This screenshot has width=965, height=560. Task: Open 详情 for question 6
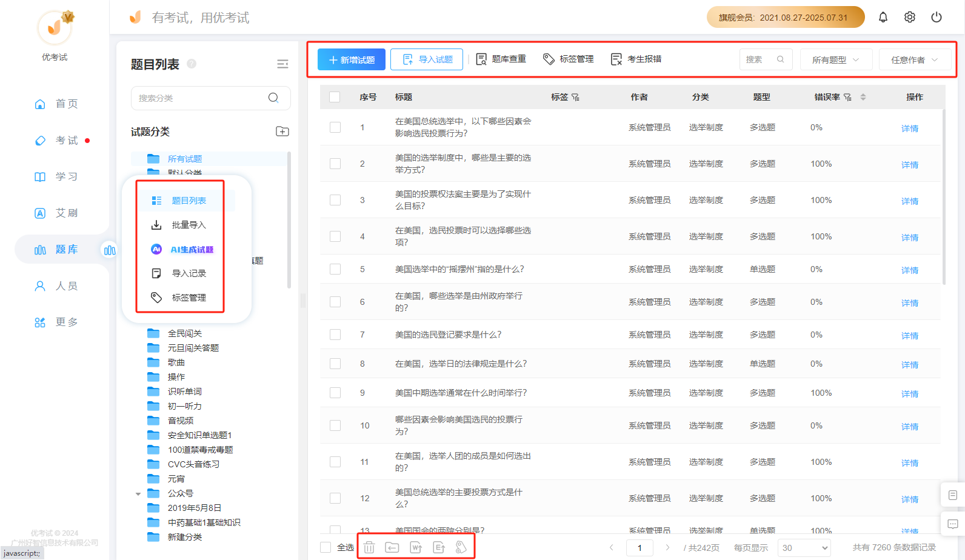tap(909, 302)
